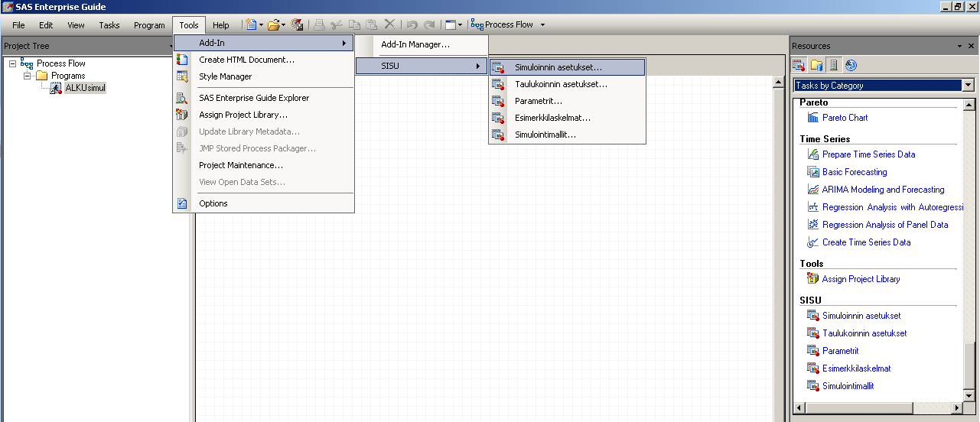This screenshot has width=980, height=422.
Task: Click Assign Project Library link in Resources
Action: tap(861, 279)
